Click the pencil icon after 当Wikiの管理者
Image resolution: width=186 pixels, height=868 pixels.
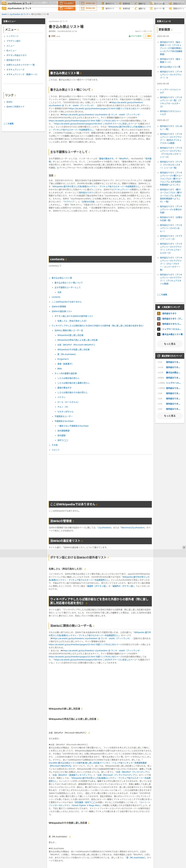73,521
